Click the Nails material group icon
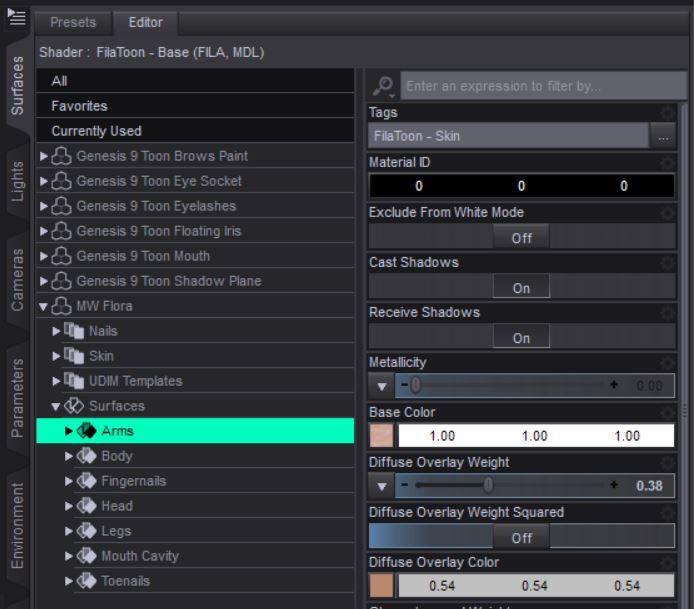 coord(74,331)
